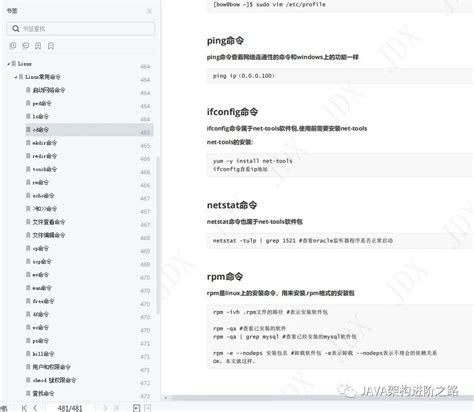The width and height of the screenshot is (474, 412).
Task: Click the ping命令 heading
Action: tap(225, 41)
